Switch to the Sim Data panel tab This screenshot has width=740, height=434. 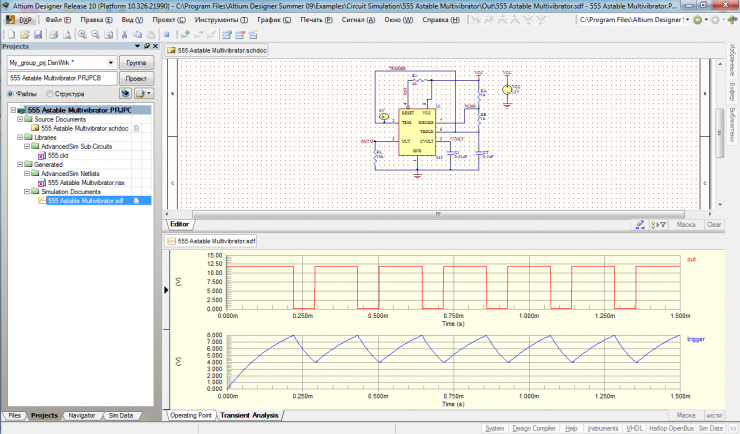click(x=121, y=416)
